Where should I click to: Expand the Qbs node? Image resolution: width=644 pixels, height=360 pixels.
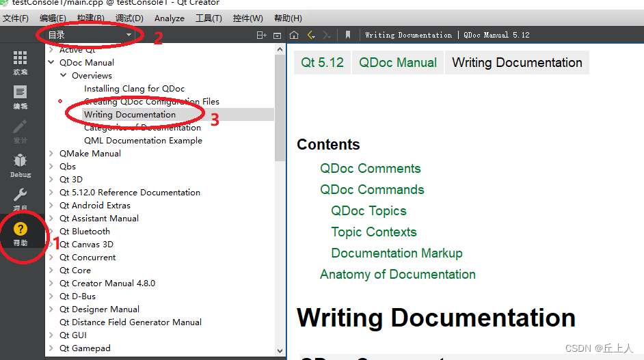coord(51,166)
